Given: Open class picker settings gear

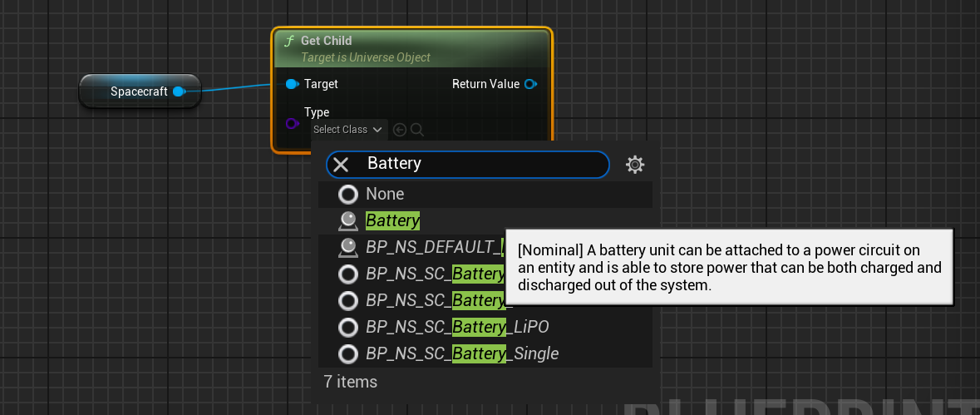Looking at the screenshot, I should (x=635, y=165).
